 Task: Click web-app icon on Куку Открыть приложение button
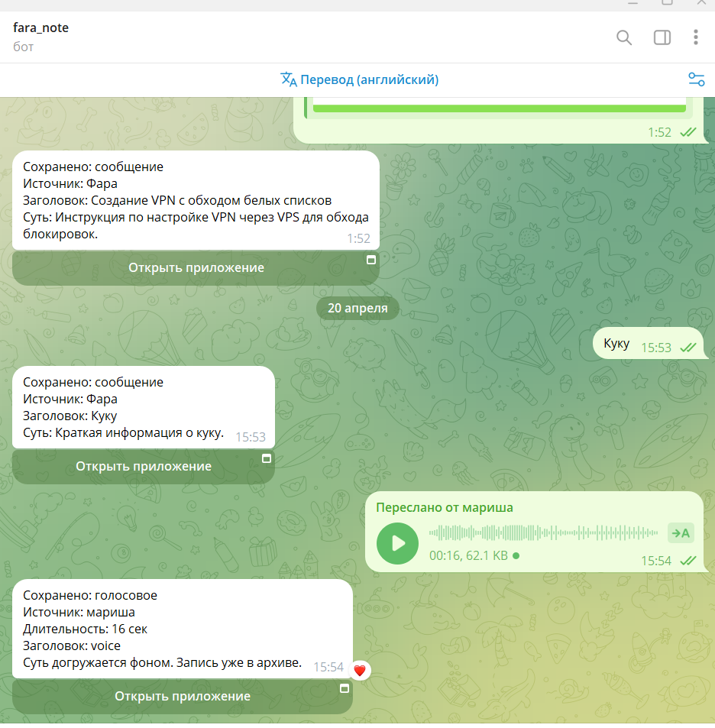(267, 458)
